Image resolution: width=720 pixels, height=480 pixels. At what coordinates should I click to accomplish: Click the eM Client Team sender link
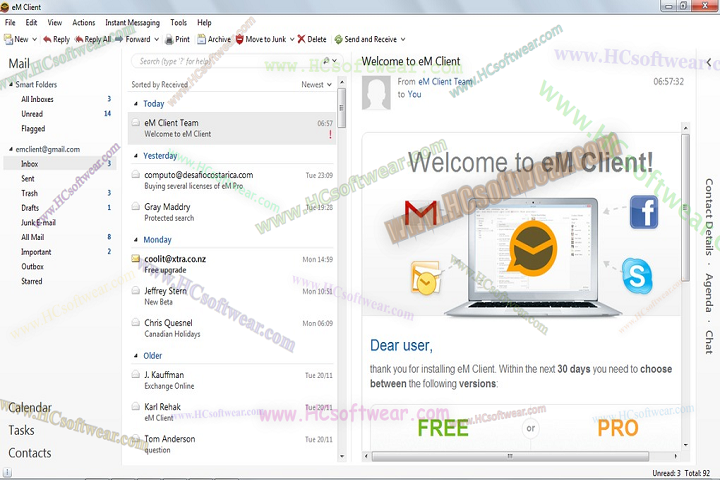pyautogui.click(x=445, y=82)
